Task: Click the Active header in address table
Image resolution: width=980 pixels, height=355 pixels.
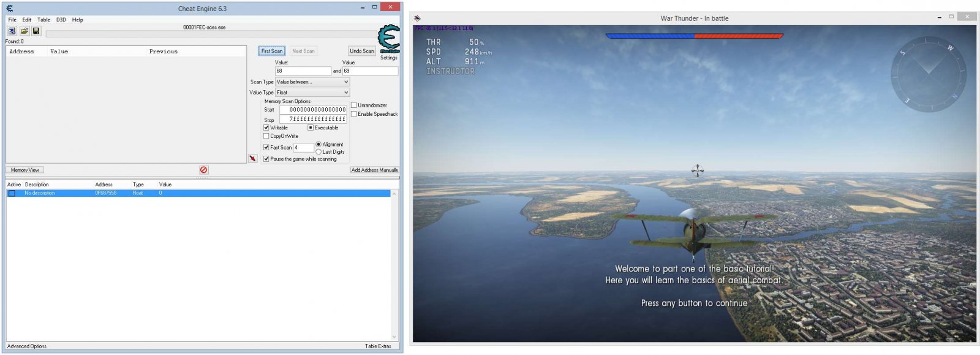Action: point(14,185)
